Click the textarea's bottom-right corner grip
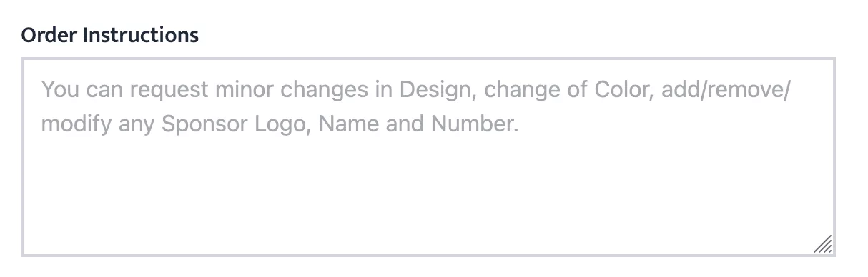This screenshot has width=868, height=277. coord(823,244)
